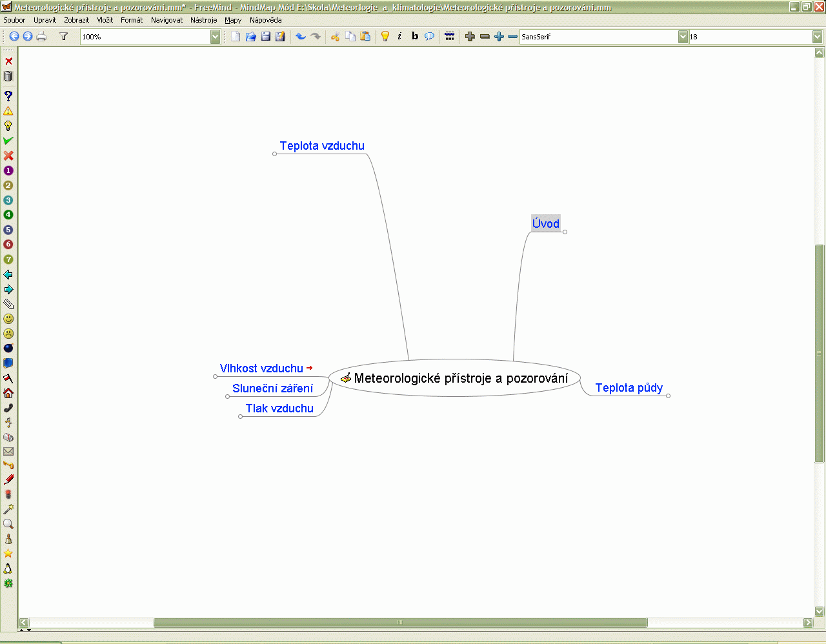This screenshot has width=826, height=644.
Task: Copy the selected node
Action: pos(350,37)
